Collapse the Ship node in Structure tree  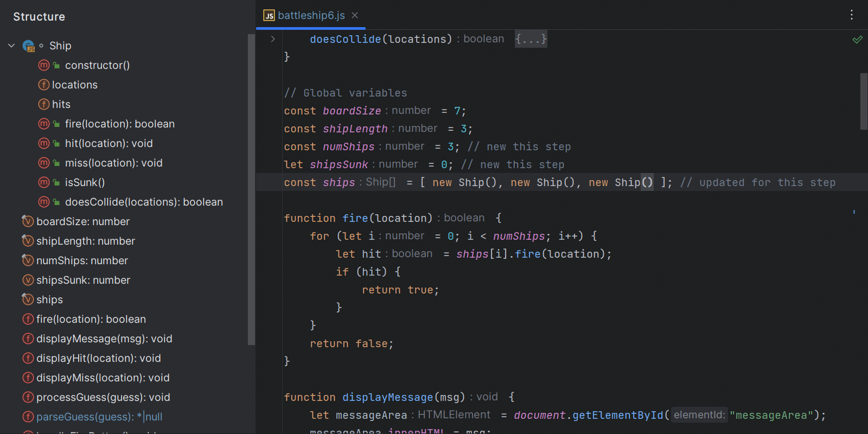coord(11,46)
